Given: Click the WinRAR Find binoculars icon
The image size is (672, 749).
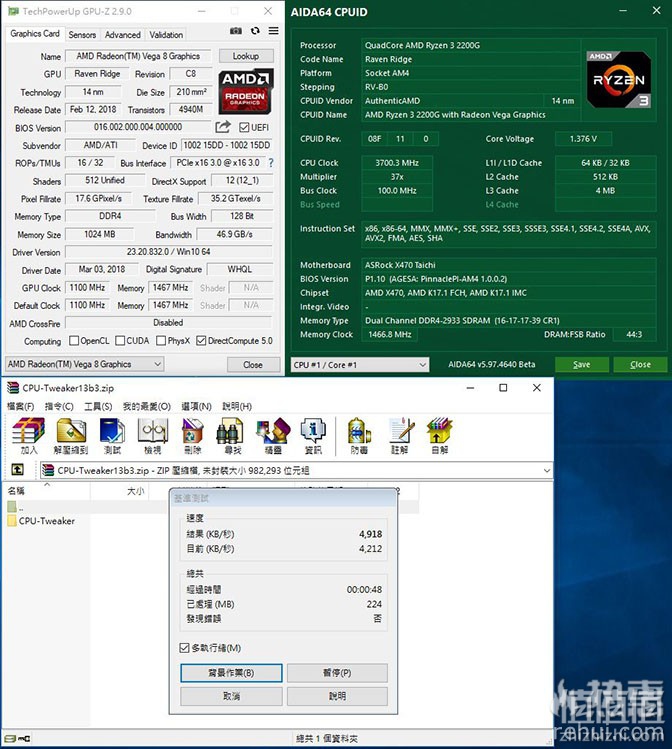Looking at the screenshot, I should coord(232,435).
